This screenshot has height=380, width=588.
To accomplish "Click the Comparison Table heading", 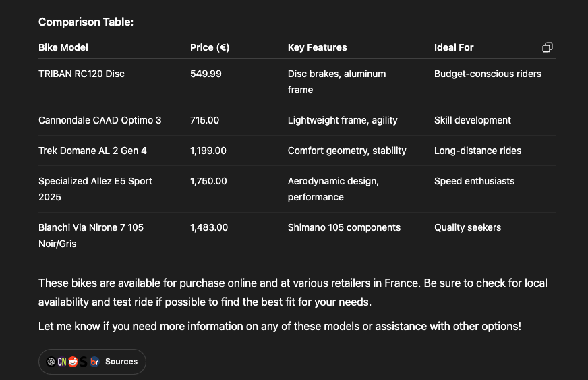I will click(x=86, y=22).
